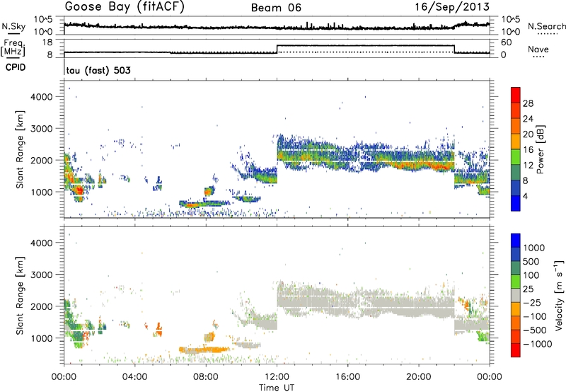Click the '18' frequency axis tick
The height and width of the screenshot is (392, 566).
pyautogui.click(x=47, y=42)
